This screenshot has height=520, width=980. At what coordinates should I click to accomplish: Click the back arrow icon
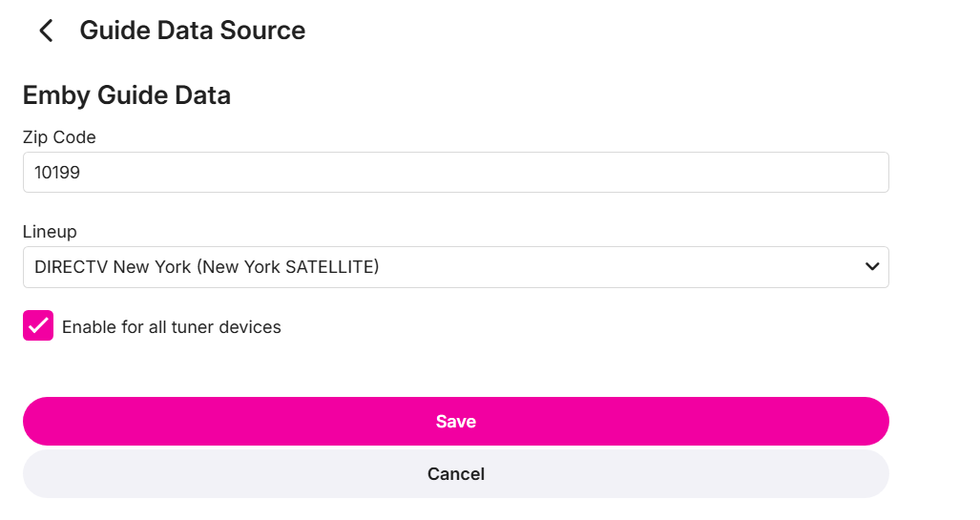(x=45, y=31)
